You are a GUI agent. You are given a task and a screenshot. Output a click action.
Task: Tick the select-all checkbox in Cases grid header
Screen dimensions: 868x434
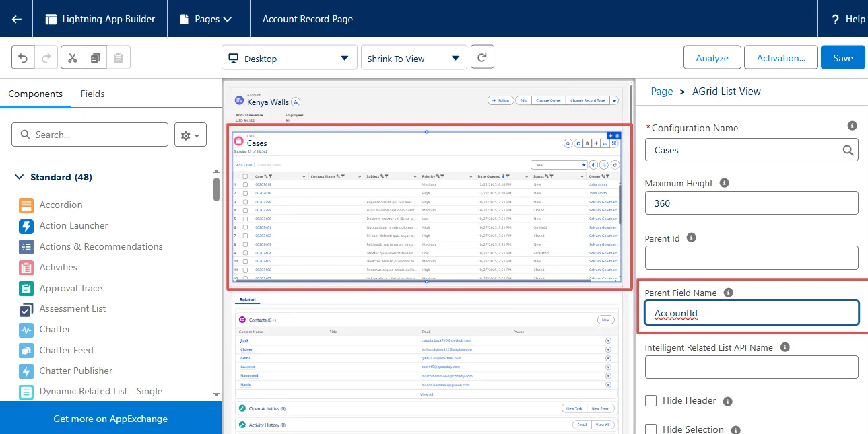click(x=245, y=176)
